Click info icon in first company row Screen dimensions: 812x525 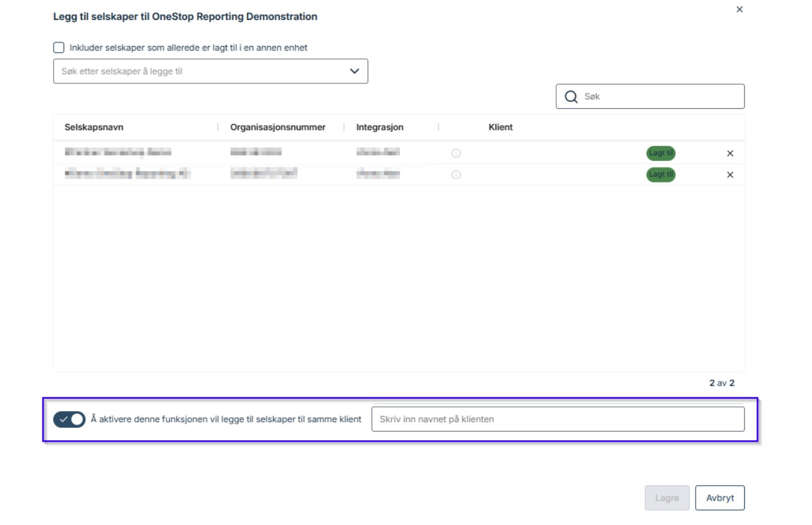456,154
